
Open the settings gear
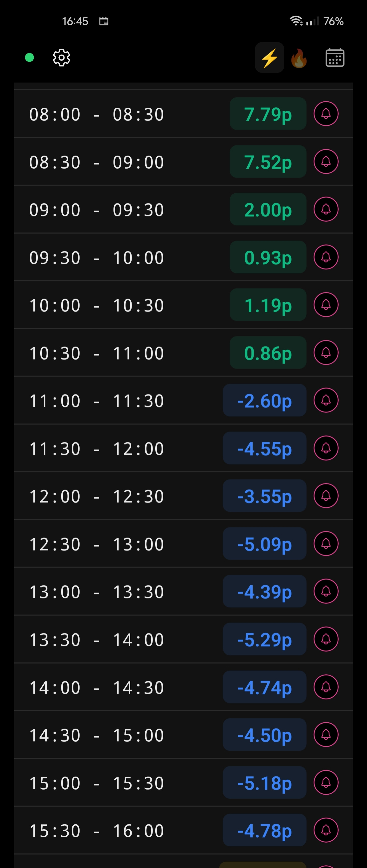point(61,58)
